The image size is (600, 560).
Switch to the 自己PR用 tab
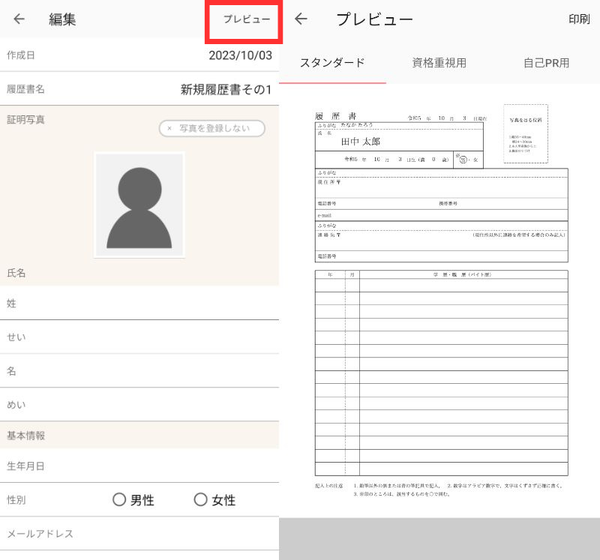(546, 63)
